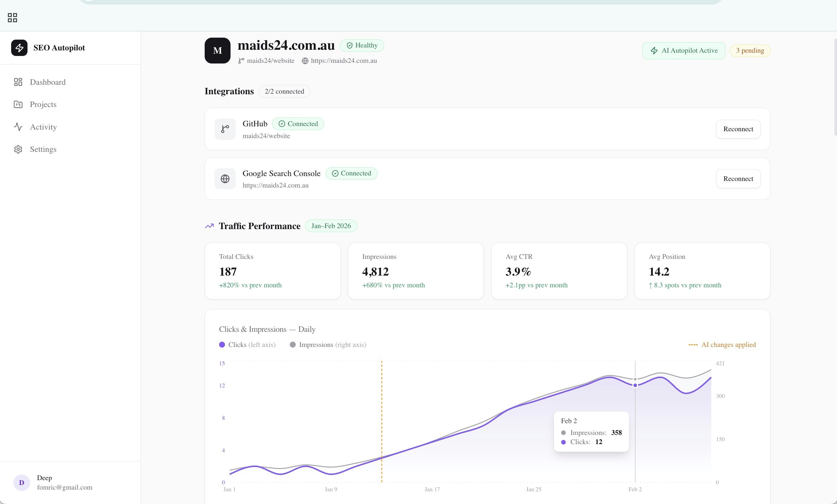Open the Jan–Feb 2026 date range selector
The height and width of the screenshot is (504, 837).
point(331,226)
